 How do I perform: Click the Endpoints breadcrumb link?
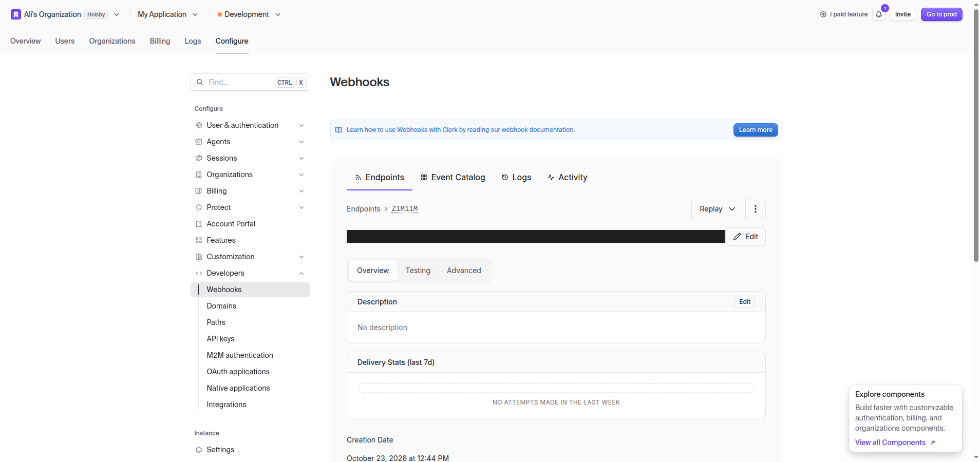click(364, 209)
